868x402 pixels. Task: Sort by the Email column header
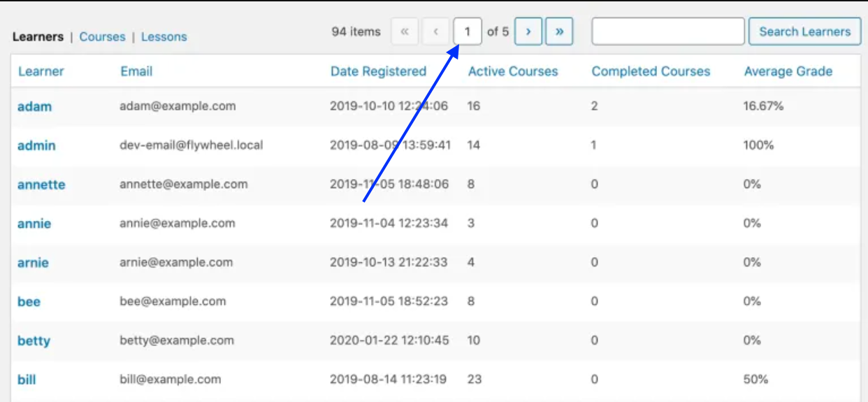coord(136,71)
